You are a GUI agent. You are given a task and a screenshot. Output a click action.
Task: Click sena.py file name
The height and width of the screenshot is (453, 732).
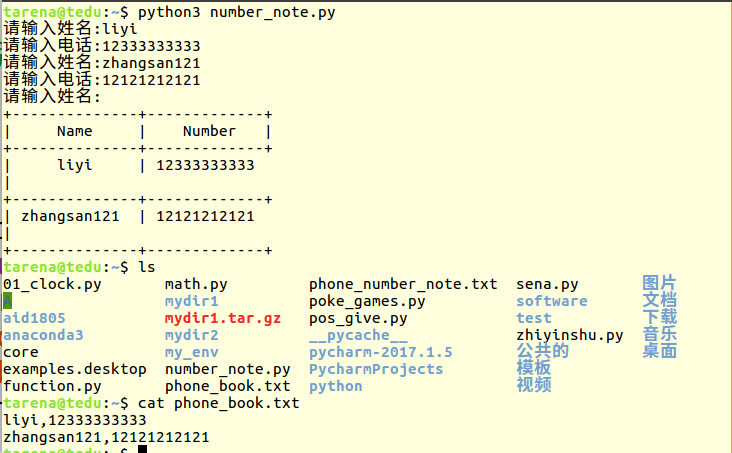pyautogui.click(x=547, y=284)
